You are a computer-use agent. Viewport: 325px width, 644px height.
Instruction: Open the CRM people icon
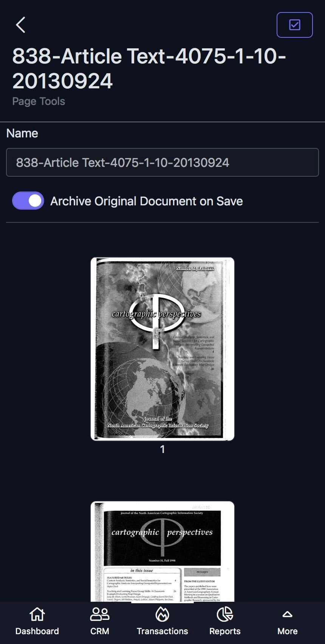click(x=100, y=614)
